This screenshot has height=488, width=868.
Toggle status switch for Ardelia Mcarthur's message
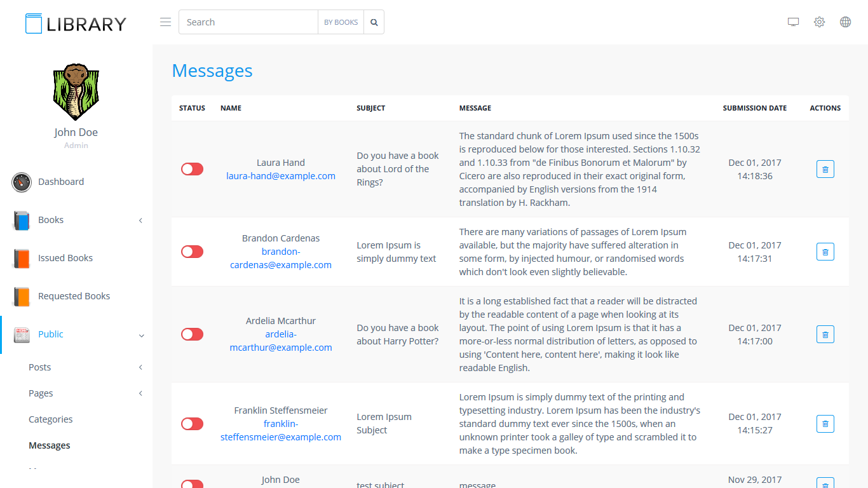192,334
